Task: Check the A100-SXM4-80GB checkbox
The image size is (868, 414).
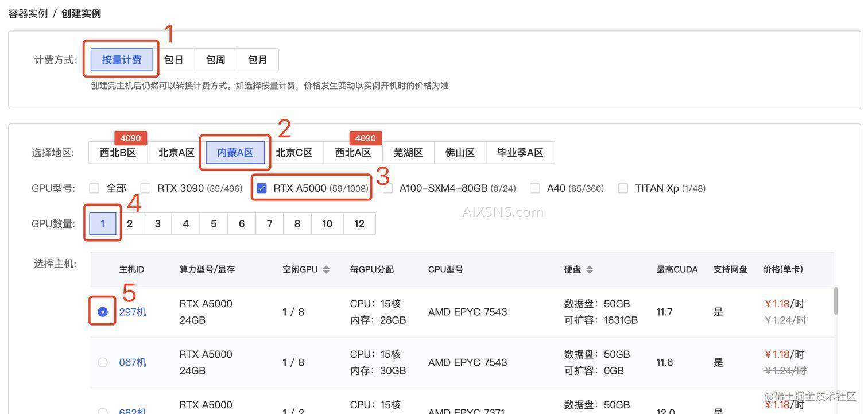Action: 387,187
